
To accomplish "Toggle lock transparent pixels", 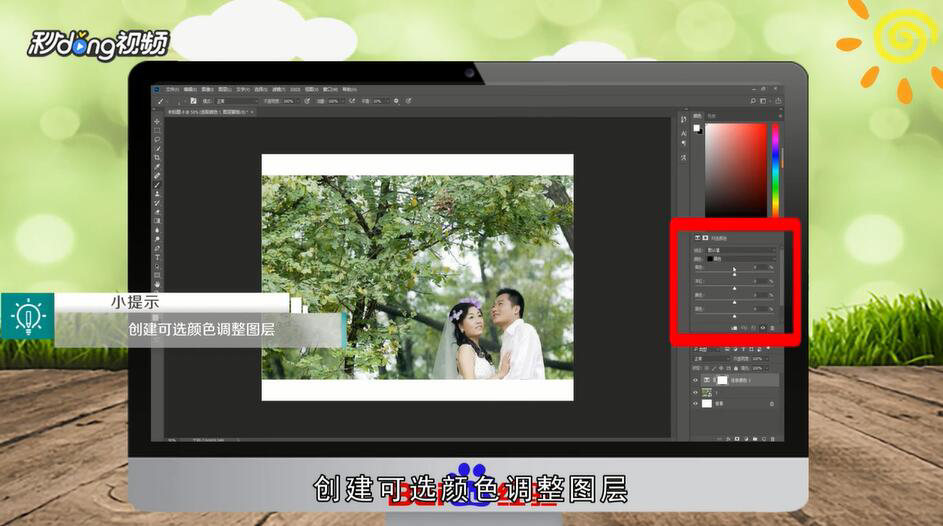I will tap(707, 369).
